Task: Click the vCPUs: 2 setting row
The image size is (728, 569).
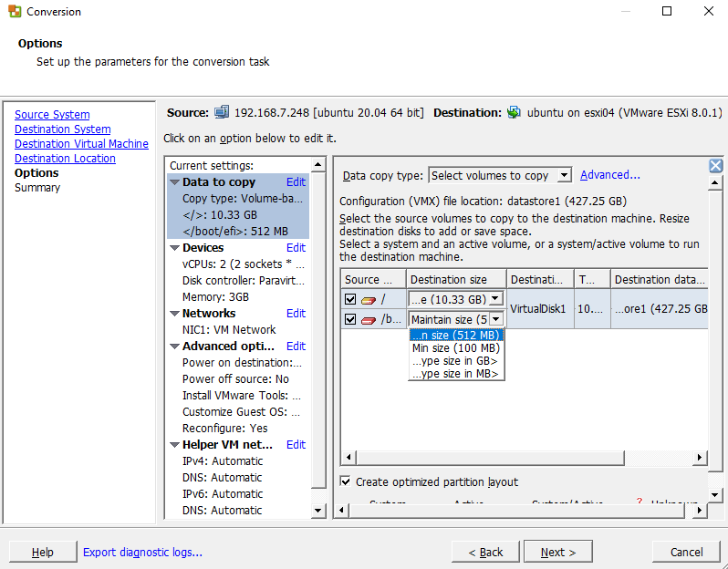Action: (x=244, y=264)
